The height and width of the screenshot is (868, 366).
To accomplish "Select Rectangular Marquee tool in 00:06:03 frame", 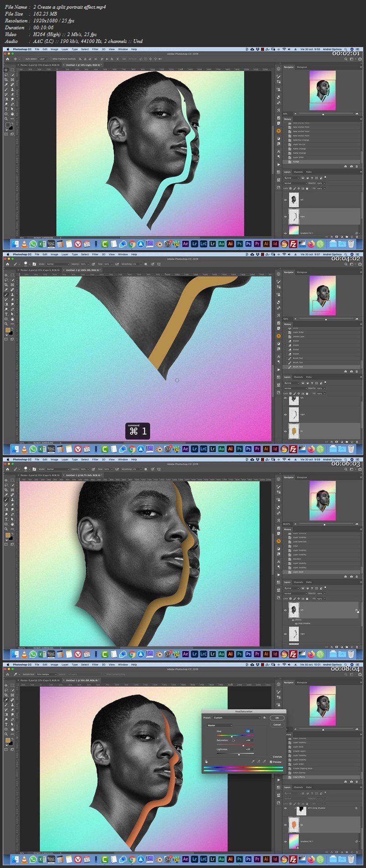I will [x=12, y=480].
